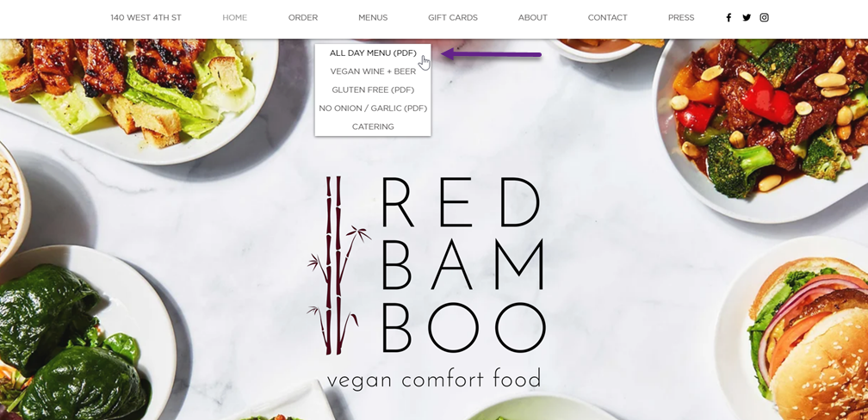
Task: Open the Catering dropdown item
Action: [x=373, y=127]
